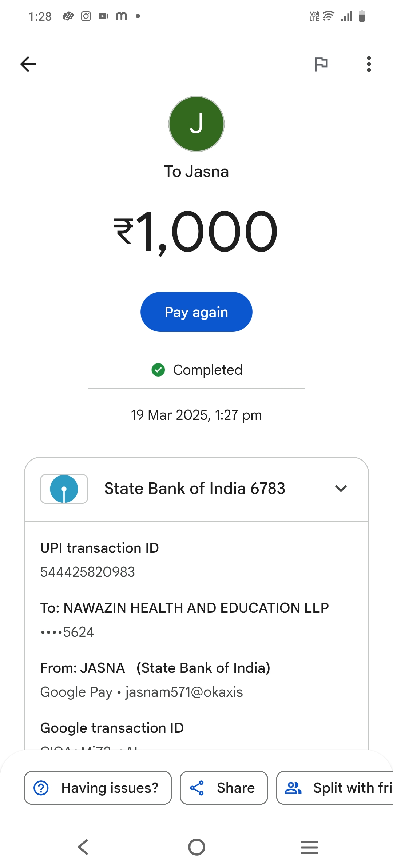The height and width of the screenshot is (868, 393).
Task: Open Android recent apps button
Action: 309,847
